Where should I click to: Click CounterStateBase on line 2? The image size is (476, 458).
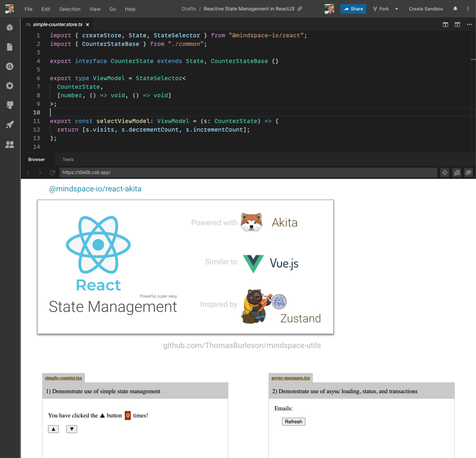pyautogui.click(x=111, y=44)
